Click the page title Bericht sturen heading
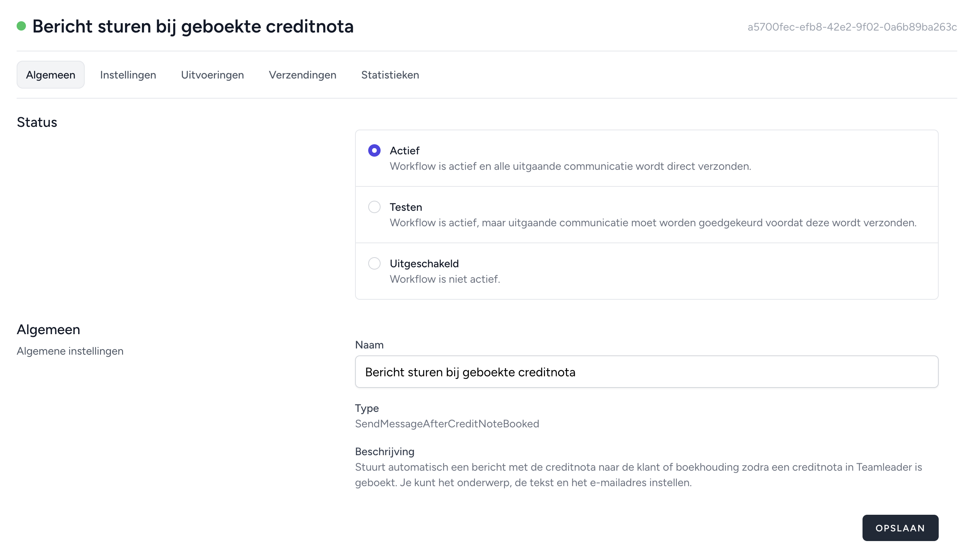 pos(193,26)
